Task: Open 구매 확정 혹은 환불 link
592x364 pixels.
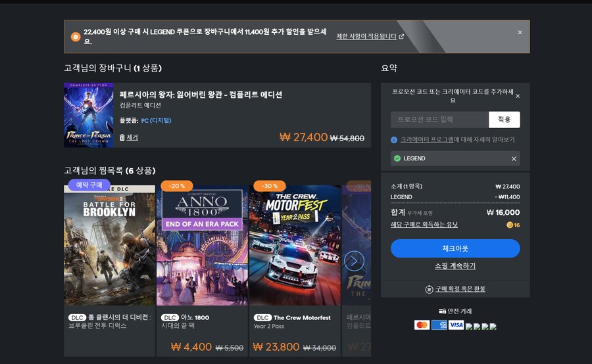Action: [460, 289]
